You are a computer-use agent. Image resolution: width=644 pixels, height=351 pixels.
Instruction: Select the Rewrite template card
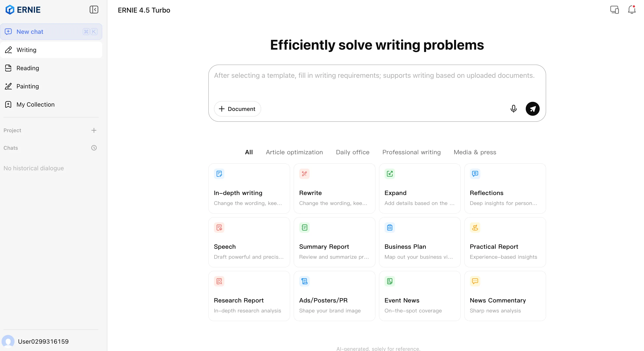click(x=334, y=188)
